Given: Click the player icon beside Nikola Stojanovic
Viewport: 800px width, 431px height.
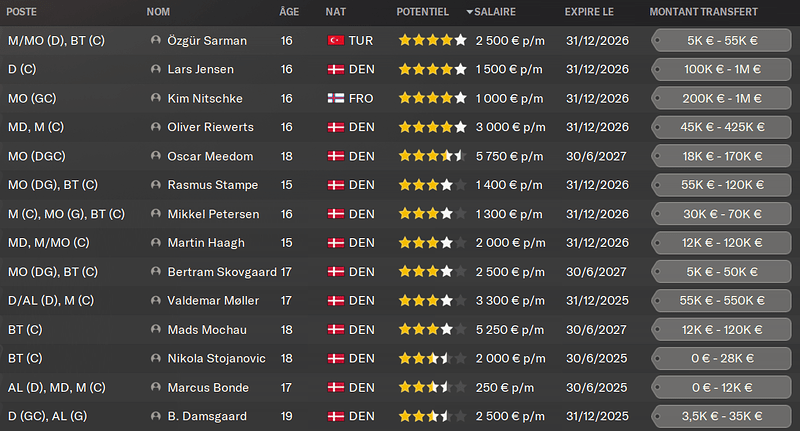Looking at the screenshot, I should [156, 358].
